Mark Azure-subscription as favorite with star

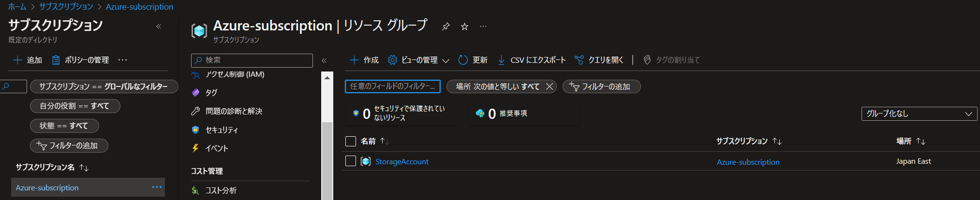(x=464, y=26)
